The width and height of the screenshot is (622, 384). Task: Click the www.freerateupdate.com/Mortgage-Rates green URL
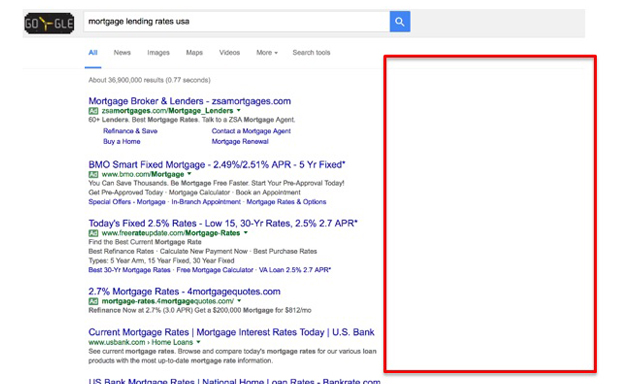[x=171, y=233]
